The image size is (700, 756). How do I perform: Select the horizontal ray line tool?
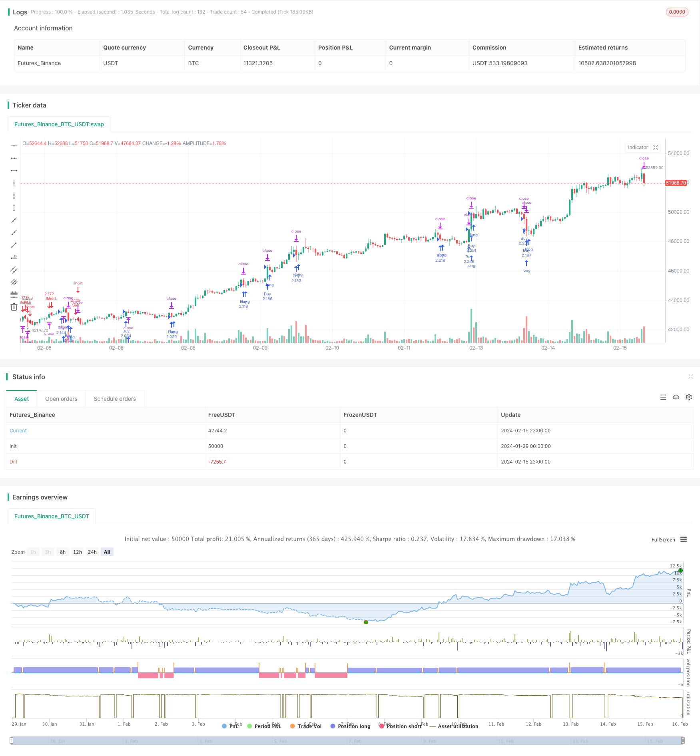[x=14, y=158]
